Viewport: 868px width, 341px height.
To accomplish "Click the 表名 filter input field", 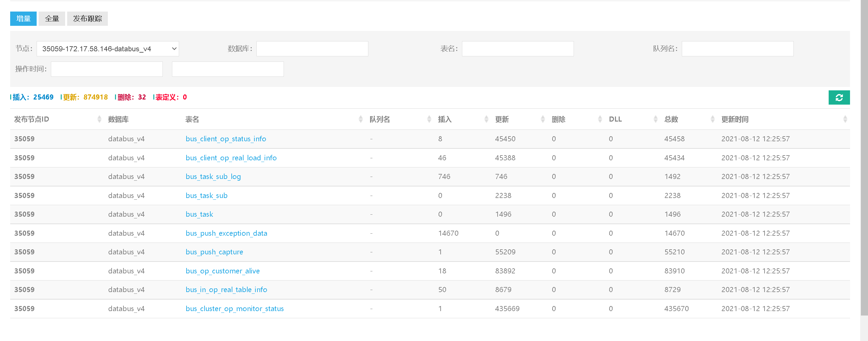I will (x=518, y=49).
